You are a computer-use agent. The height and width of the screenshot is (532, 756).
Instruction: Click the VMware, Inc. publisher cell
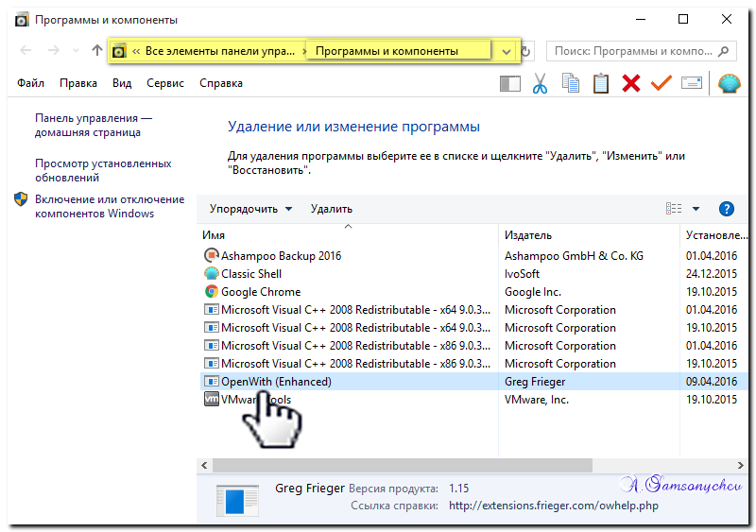point(537,400)
